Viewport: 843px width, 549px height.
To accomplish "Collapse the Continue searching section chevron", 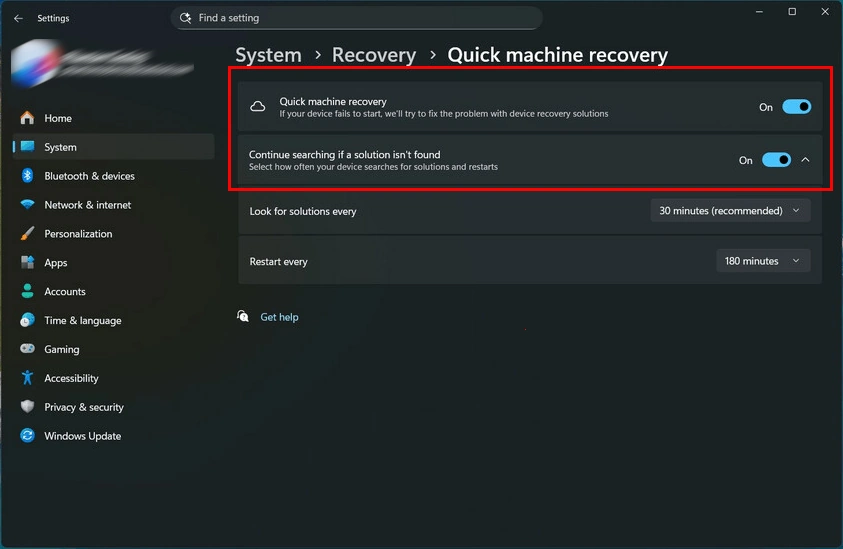I will tap(806, 160).
